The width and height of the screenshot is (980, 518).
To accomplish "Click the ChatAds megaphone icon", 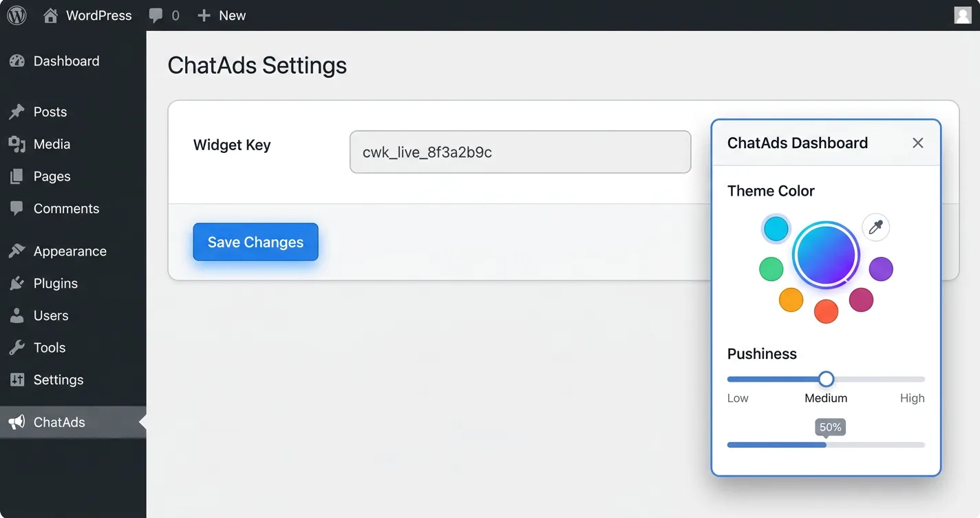I will tap(17, 422).
